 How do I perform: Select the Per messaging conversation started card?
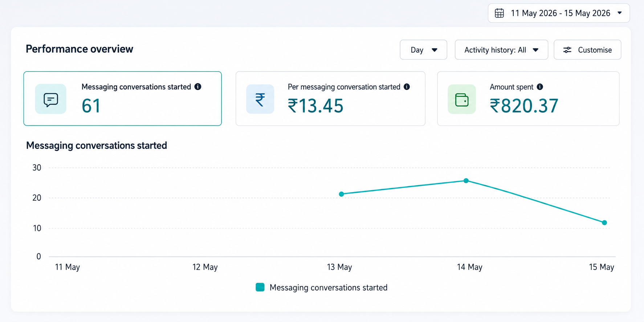click(330, 98)
